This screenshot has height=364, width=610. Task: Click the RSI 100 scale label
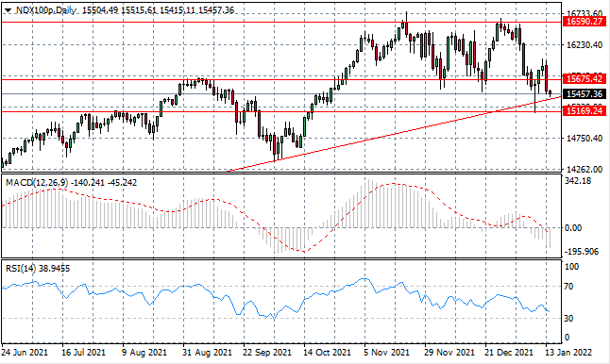point(571,267)
